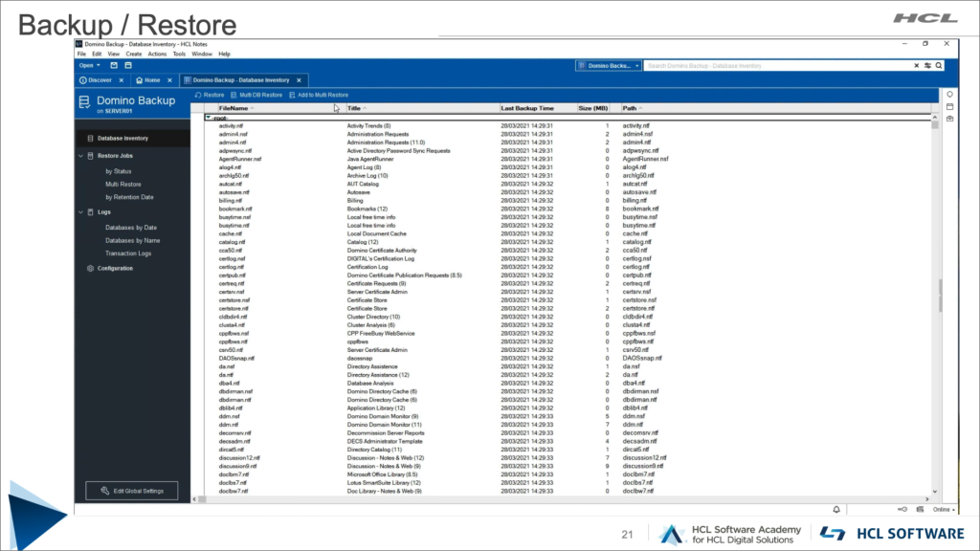Click the Restore action button

[211, 95]
